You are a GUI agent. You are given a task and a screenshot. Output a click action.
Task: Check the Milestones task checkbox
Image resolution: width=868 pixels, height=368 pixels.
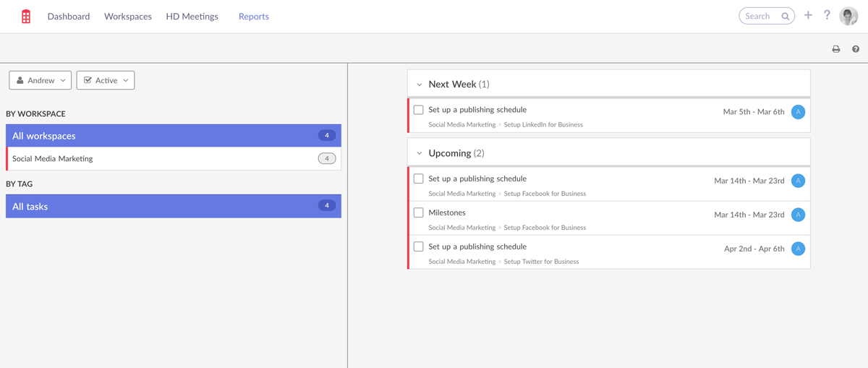click(x=418, y=213)
